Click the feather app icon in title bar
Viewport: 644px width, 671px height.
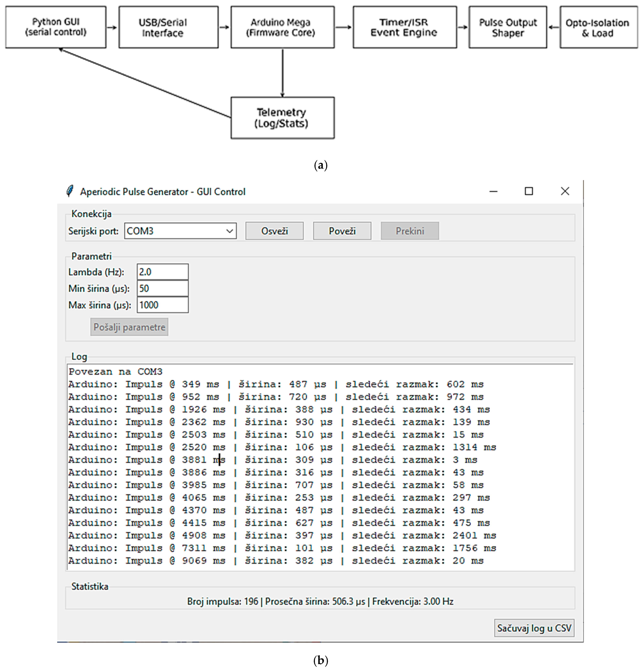[x=70, y=191]
